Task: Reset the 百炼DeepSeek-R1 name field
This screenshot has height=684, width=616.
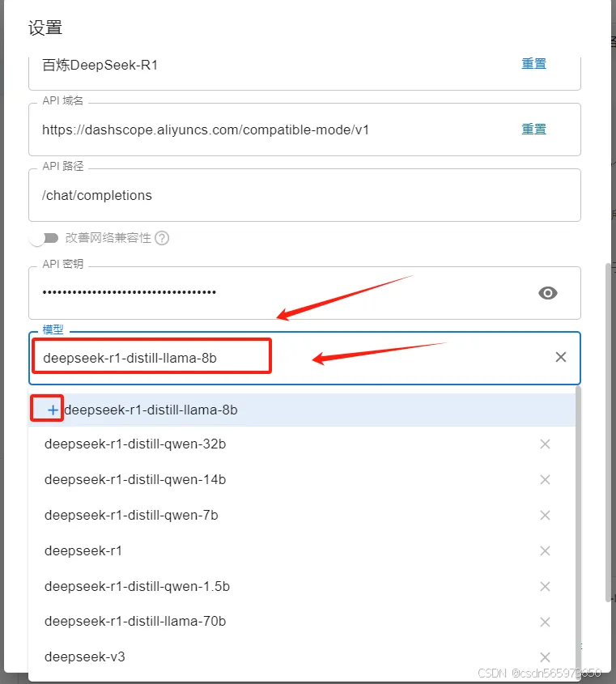Action: point(534,64)
